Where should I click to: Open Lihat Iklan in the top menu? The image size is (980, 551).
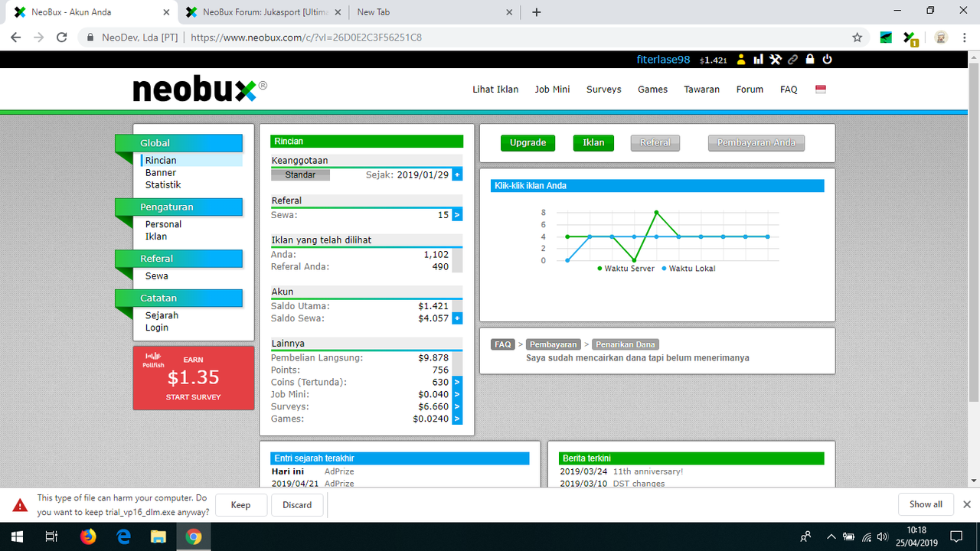click(x=495, y=90)
